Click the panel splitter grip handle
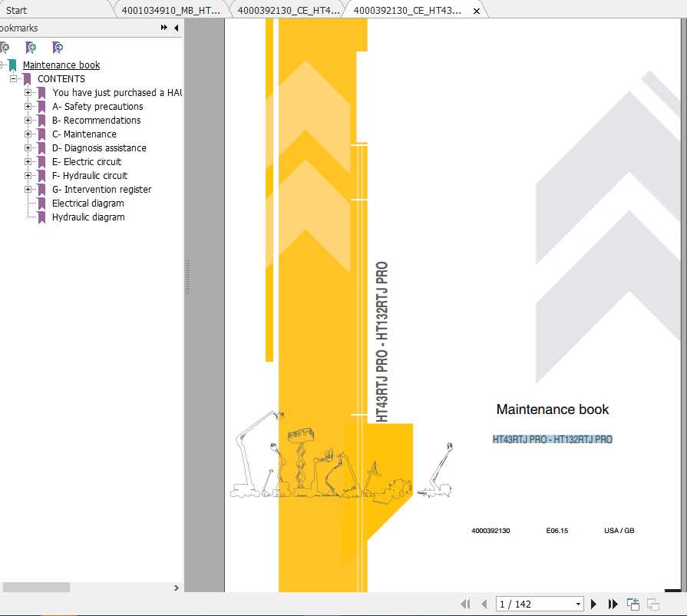This screenshot has width=687, height=616. tap(187, 277)
